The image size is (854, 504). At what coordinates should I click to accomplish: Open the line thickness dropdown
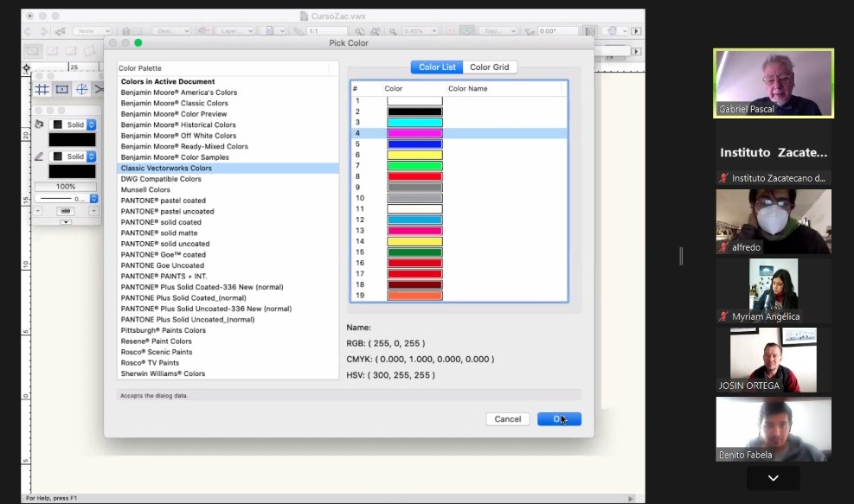(x=66, y=199)
